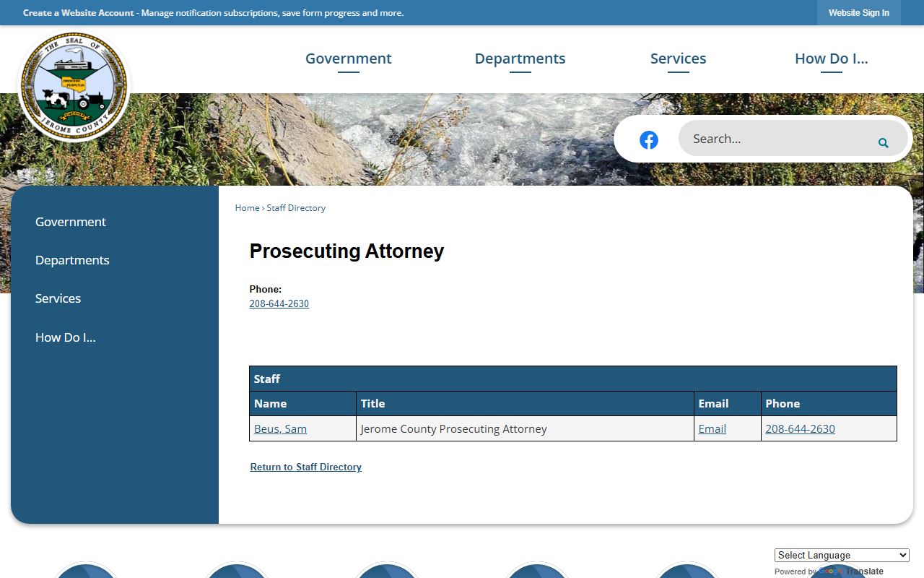Image resolution: width=924 pixels, height=578 pixels.
Task: Select Departments in the sidebar
Action: [72, 260]
